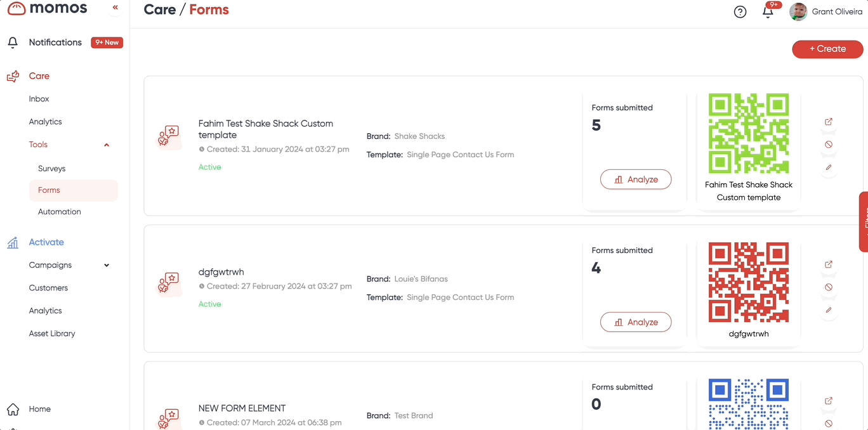This screenshot has width=868, height=430.
Task: Click green QR code for Fahim form
Action: [749, 134]
